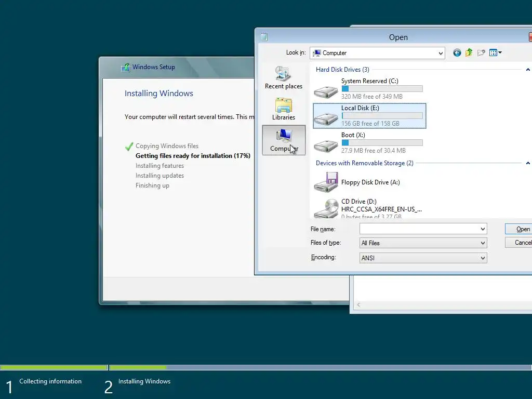Select the CD Drive (D:) disc icon
Screen dimensions: 532x399
[x=326, y=208]
